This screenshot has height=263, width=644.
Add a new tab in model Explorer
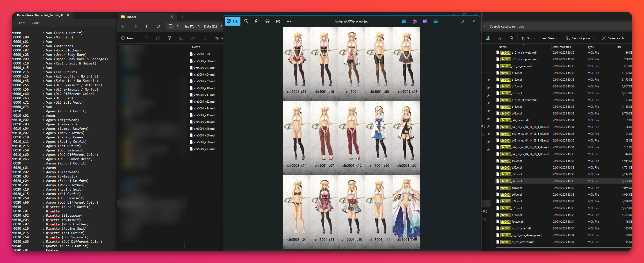[x=182, y=17]
